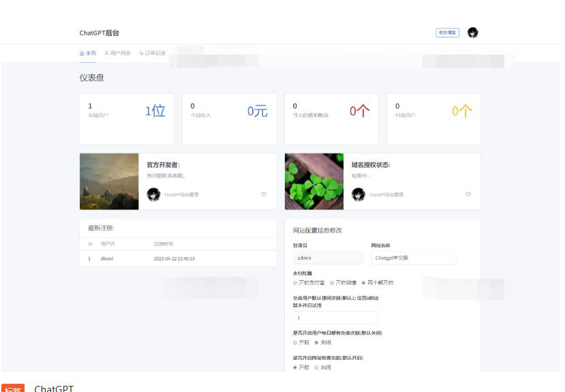Click ChatGPT后台管理 author name in 官方开发者 card
This screenshot has width=565, height=392.
pos(181,194)
